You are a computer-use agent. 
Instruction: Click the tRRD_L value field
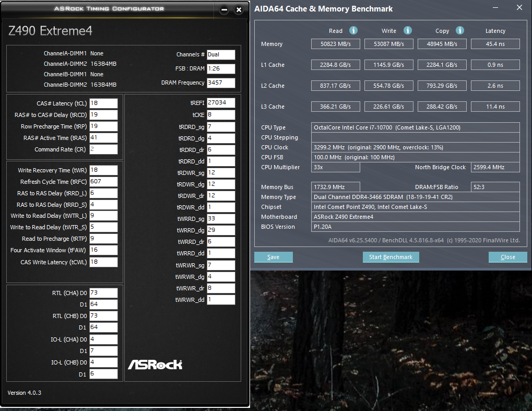point(103,193)
